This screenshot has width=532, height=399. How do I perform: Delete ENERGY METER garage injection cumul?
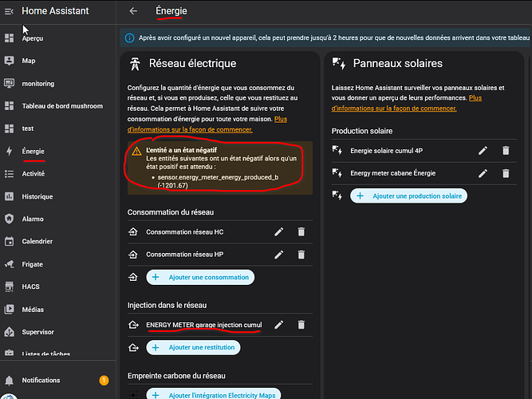click(x=301, y=325)
